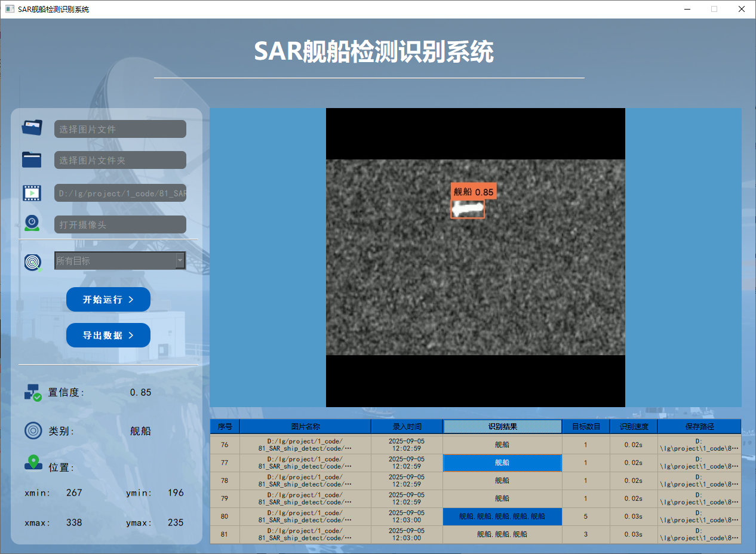
Task: Click the category value 舰船 in left panel
Action: tap(140, 431)
